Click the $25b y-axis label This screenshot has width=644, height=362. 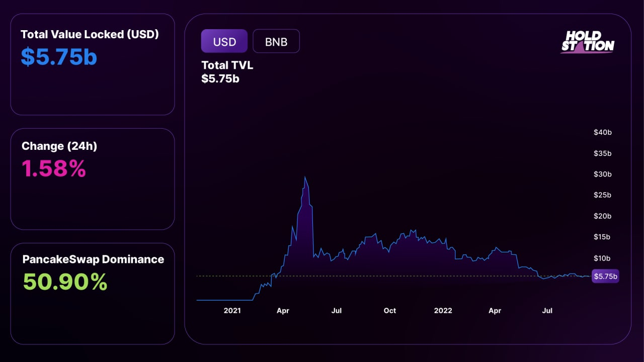click(602, 195)
